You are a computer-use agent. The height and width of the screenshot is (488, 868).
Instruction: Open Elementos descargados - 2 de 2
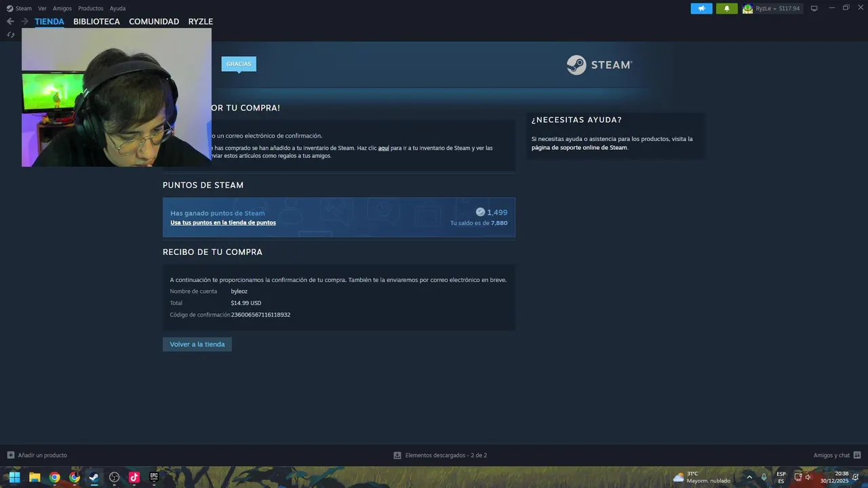click(x=446, y=455)
